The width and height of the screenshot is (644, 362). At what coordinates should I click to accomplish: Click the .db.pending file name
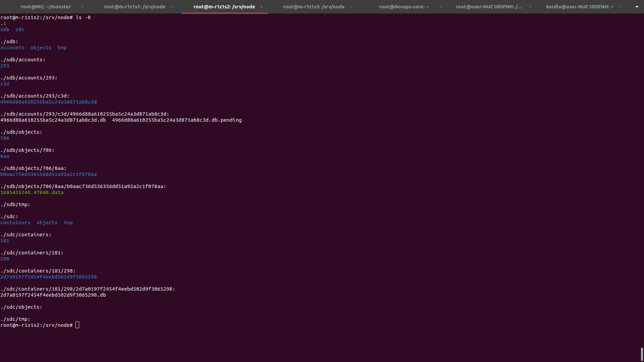(x=177, y=120)
